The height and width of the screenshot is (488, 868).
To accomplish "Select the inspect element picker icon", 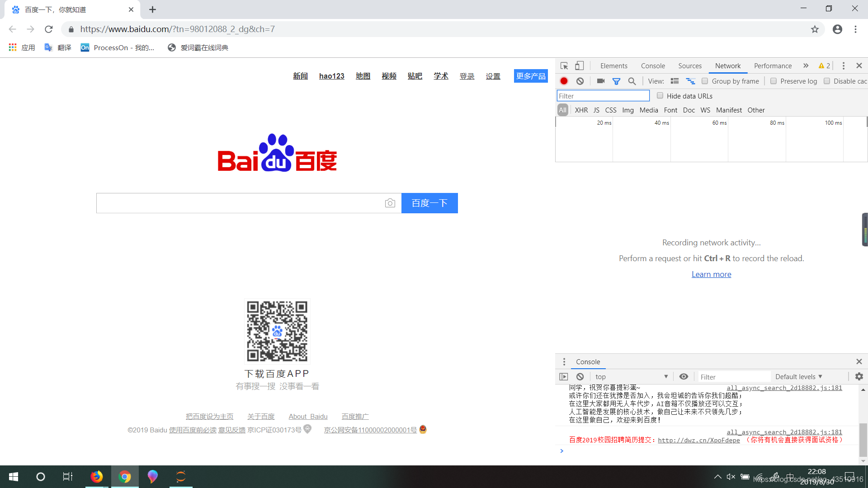I will click(564, 66).
